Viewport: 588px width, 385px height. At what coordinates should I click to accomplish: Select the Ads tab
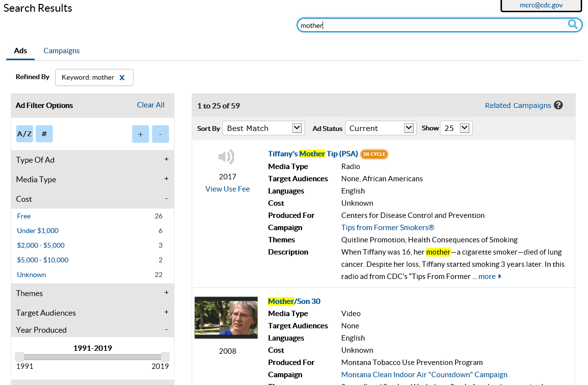click(21, 51)
